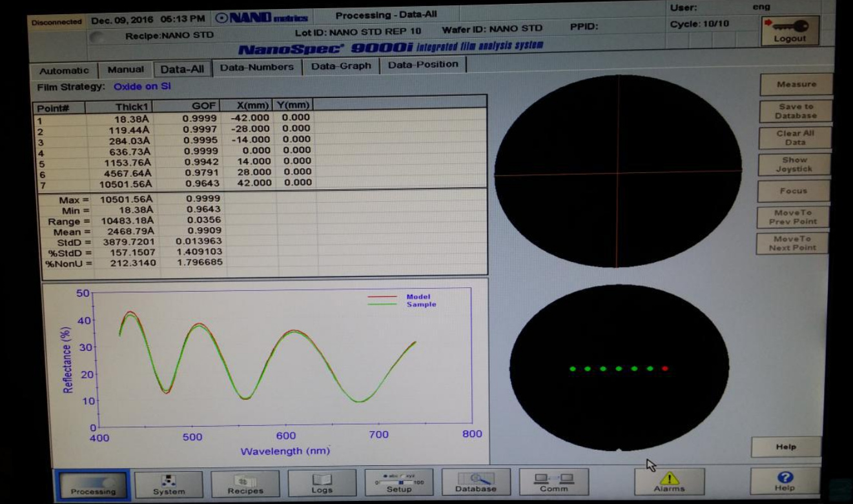Click the Measure button
853x504 pixels.
click(796, 85)
